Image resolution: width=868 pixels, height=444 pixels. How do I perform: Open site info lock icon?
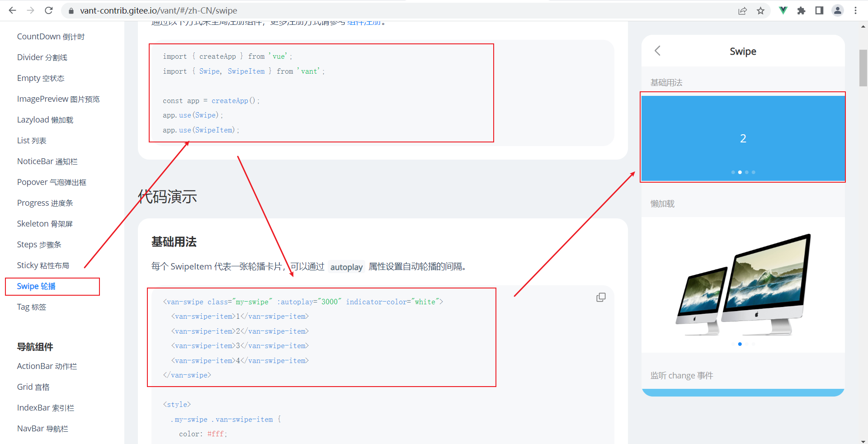pyautogui.click(x=71, y=11)
